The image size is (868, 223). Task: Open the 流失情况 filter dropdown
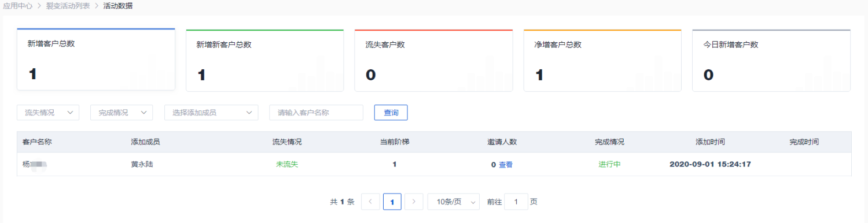click(x=48, y=113)
